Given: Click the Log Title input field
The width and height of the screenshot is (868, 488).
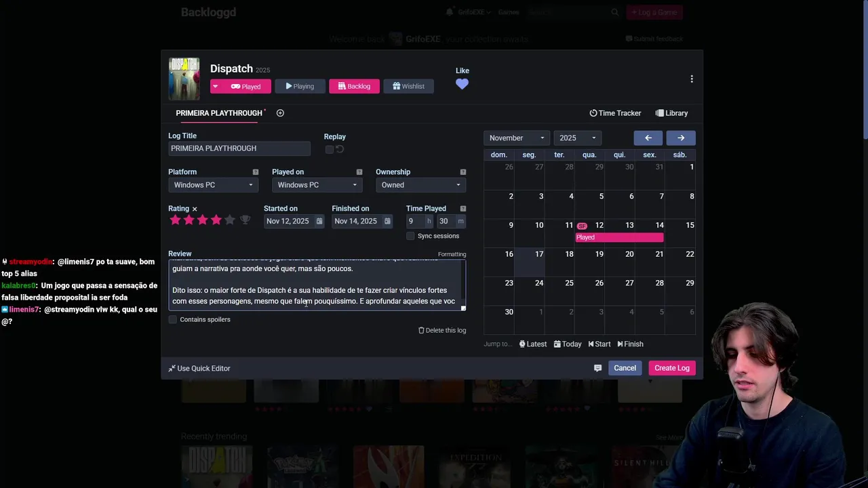Looking at the screenshot, I should (x=239, y=148).
